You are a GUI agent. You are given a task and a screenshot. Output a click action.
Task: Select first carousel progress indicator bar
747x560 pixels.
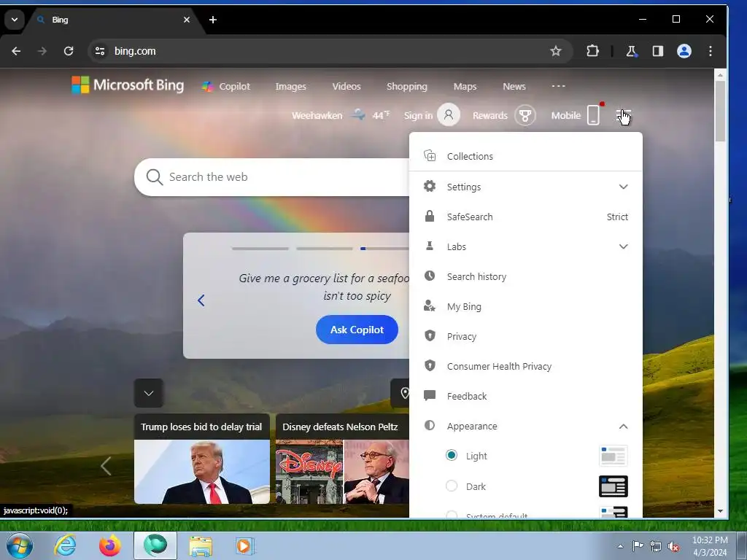point(260,249)
